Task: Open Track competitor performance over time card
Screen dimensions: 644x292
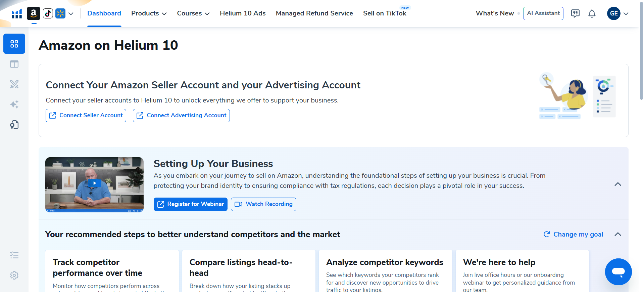Action: point(112,271)
